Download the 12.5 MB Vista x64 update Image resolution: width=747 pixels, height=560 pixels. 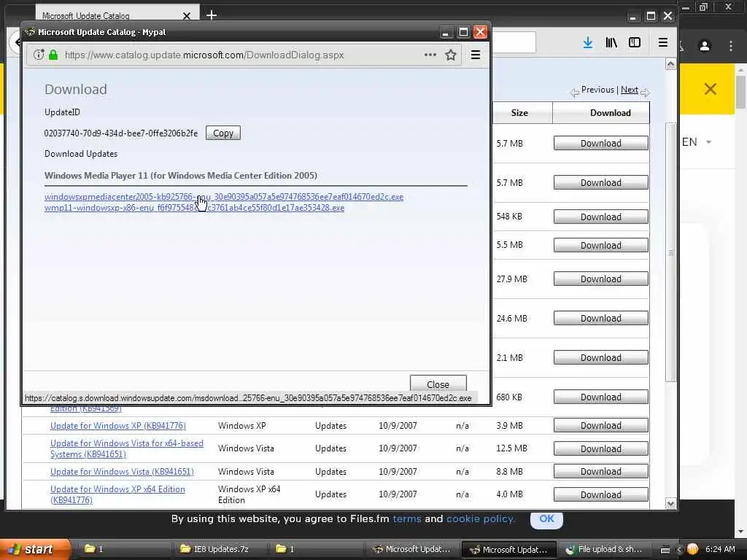click(x=601, y=448)
